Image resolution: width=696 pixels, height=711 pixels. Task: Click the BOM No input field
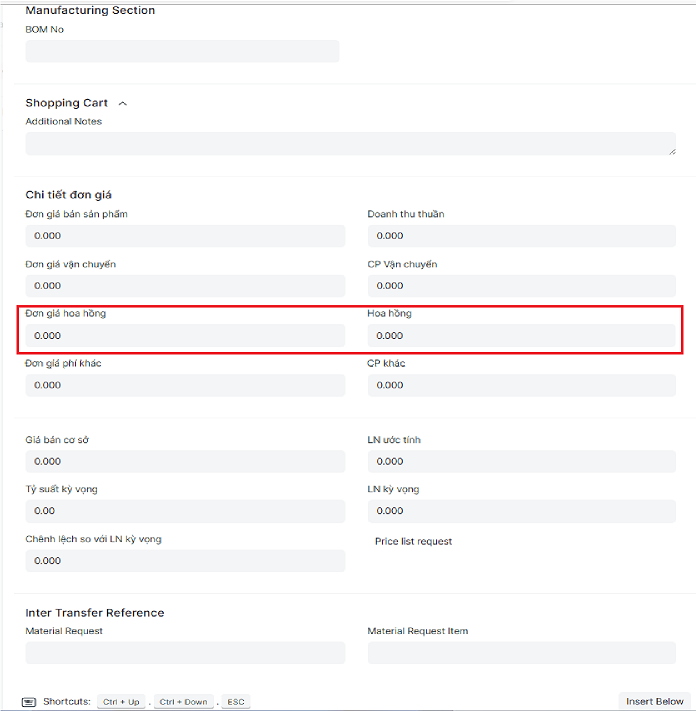(182, 51)
